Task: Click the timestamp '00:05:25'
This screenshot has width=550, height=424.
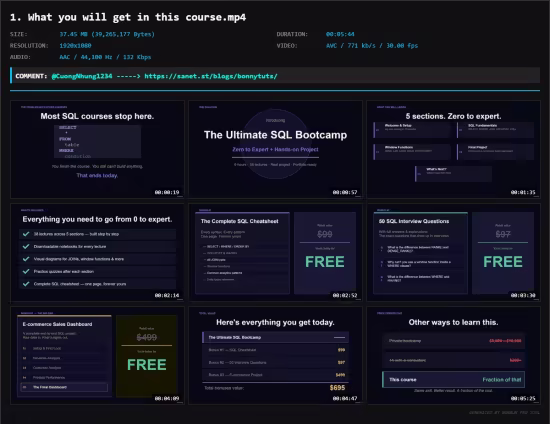Action: (x=523, y=398)
